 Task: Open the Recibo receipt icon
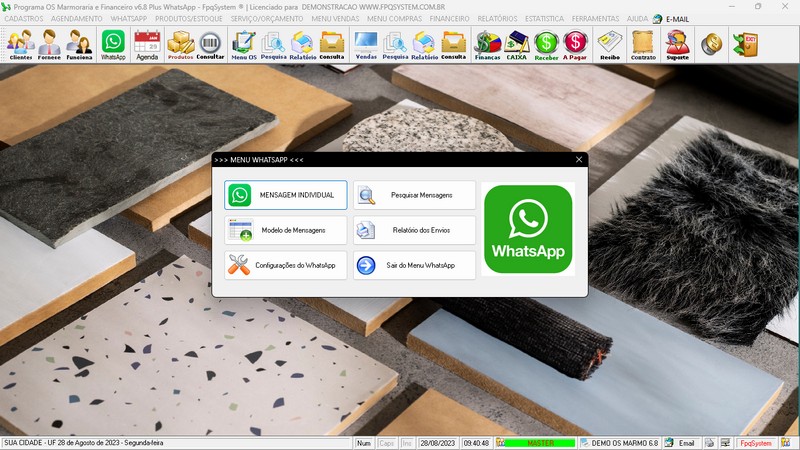(610, 45)
